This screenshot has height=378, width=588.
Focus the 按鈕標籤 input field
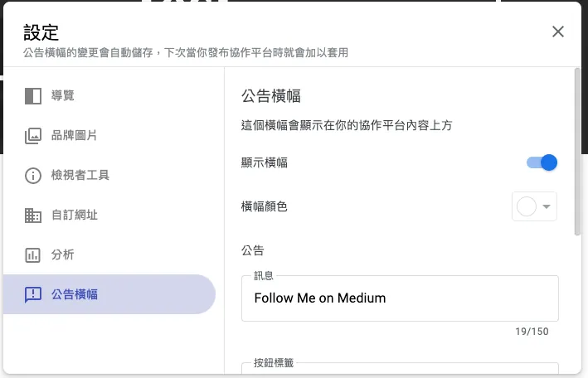pyautogui.click(x=400, y=371)
